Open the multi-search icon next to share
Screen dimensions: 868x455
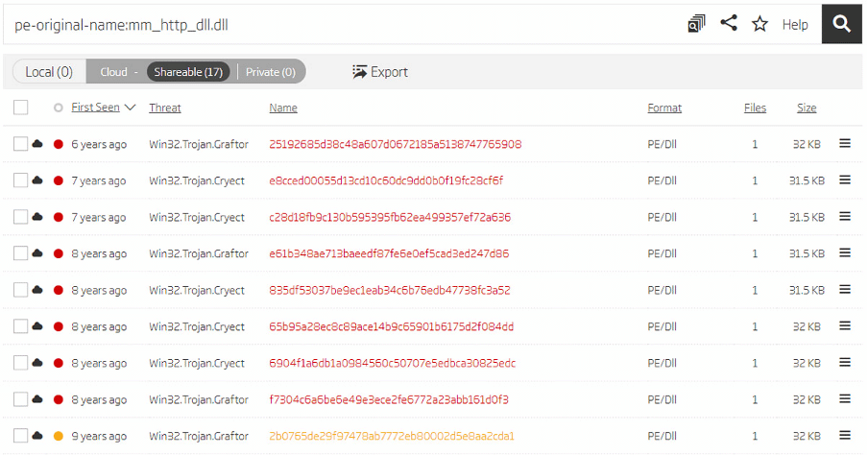click(x=697, y=24)
